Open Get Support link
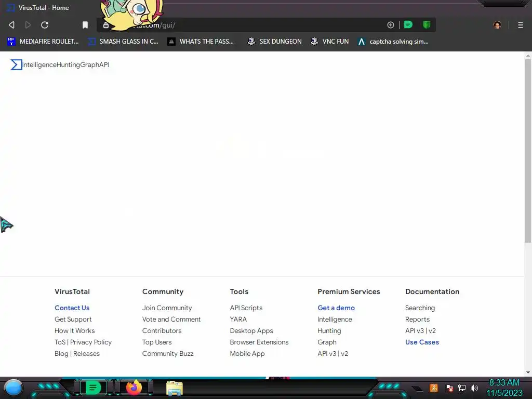 (73, 320)
